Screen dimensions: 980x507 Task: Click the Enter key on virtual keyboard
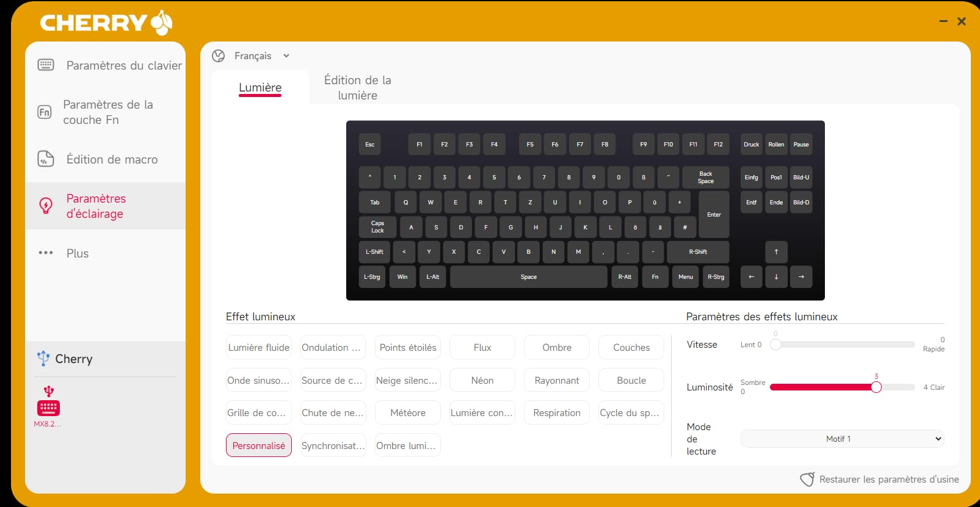[x=714, y=215]
